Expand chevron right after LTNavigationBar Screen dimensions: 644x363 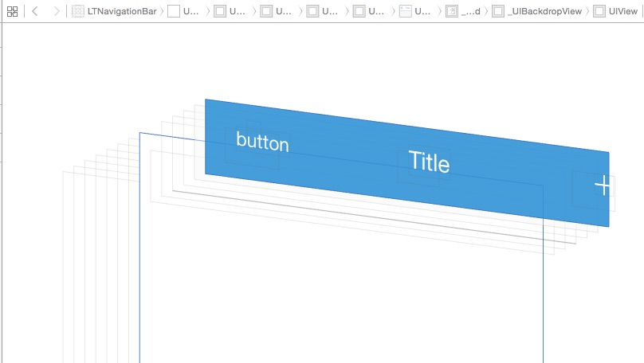click(x=163, y=11)
